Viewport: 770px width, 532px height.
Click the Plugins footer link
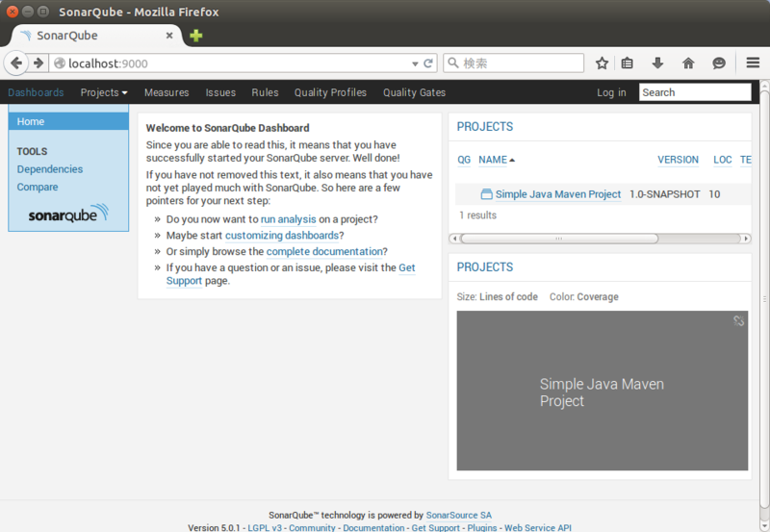[x=482, y=527]
